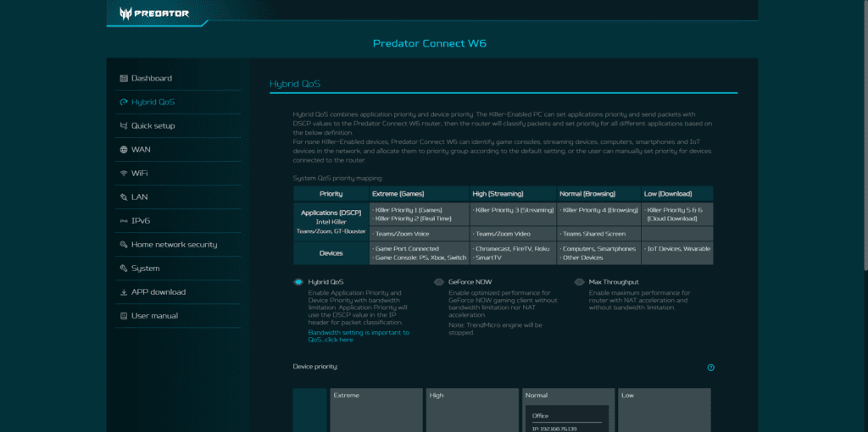Click the APP download icon
Image resolution: width=868 pixels, height=432 pixels.
click(x=124, y=292)
